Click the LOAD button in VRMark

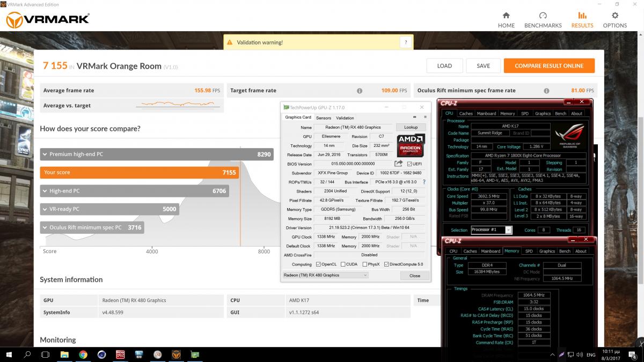click(x=444, y=66)
